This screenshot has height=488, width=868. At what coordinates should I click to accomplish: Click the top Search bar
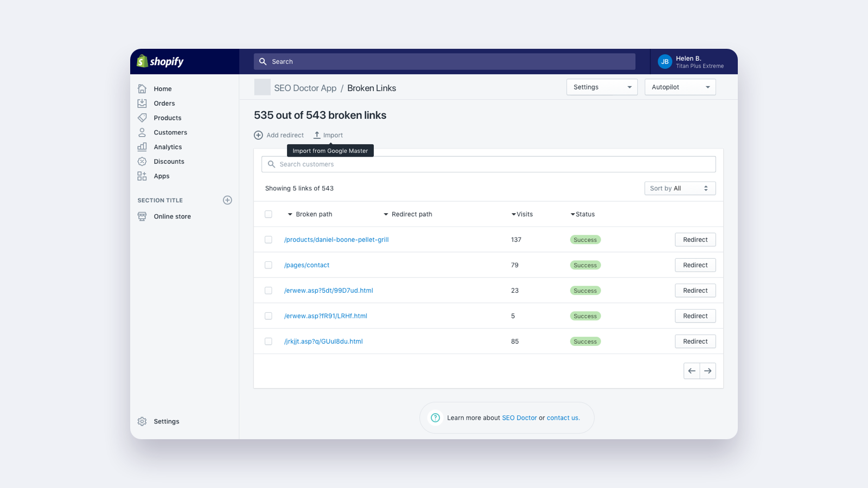point(444,62)
